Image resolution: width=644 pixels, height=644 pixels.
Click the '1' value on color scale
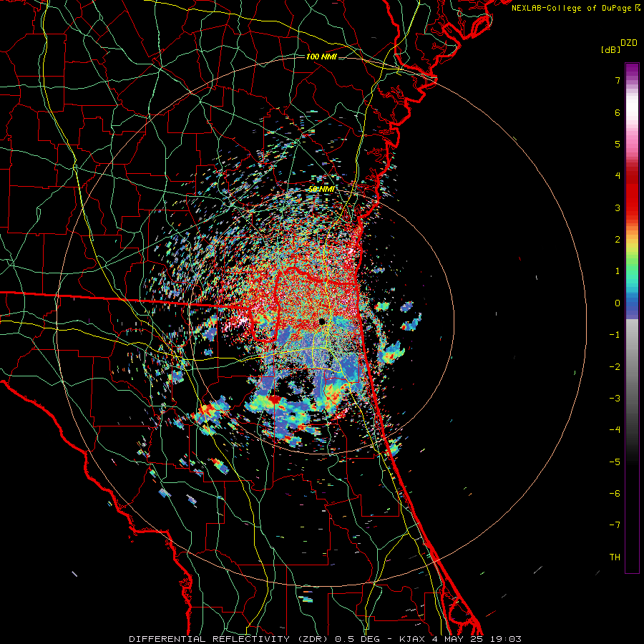pos(618,271)
